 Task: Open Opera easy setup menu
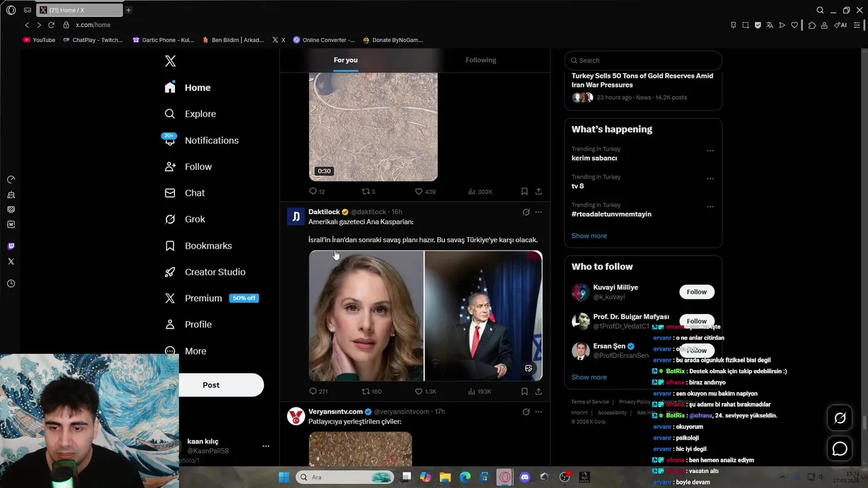(x=857, y=25)
